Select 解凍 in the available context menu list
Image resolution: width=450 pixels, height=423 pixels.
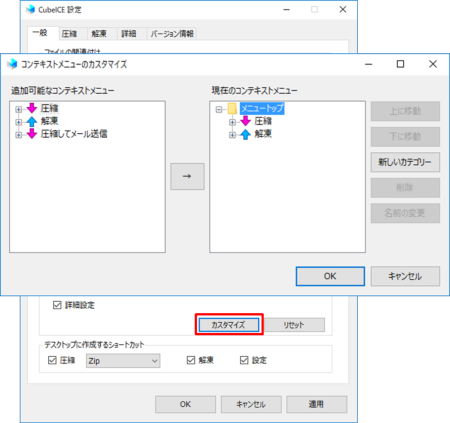tap(50, 121)
